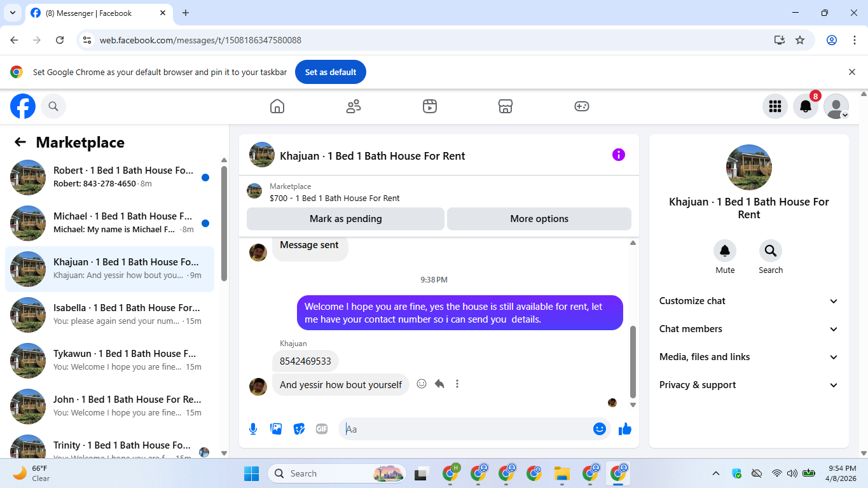This screenshot has height=488, width=868.
Task: Record a voice clip with microphone icon
Action: [253, 429]
